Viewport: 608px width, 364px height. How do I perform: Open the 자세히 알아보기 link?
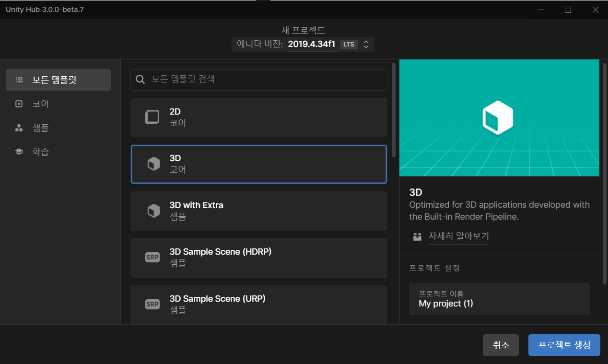point(458,236)
